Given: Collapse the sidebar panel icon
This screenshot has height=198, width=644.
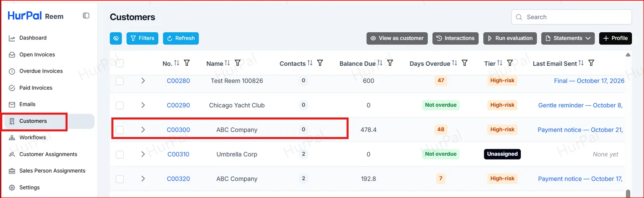Looking at the screenshot, I should coord(86,16).
